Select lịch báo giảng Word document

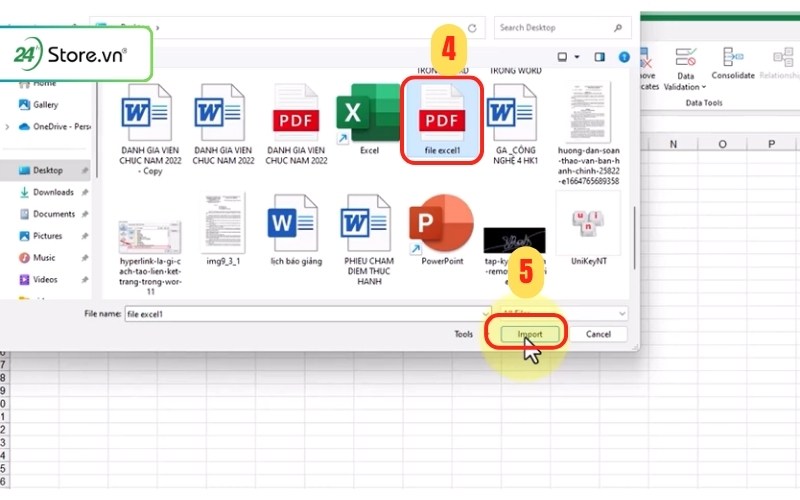[x=296, y=230]
